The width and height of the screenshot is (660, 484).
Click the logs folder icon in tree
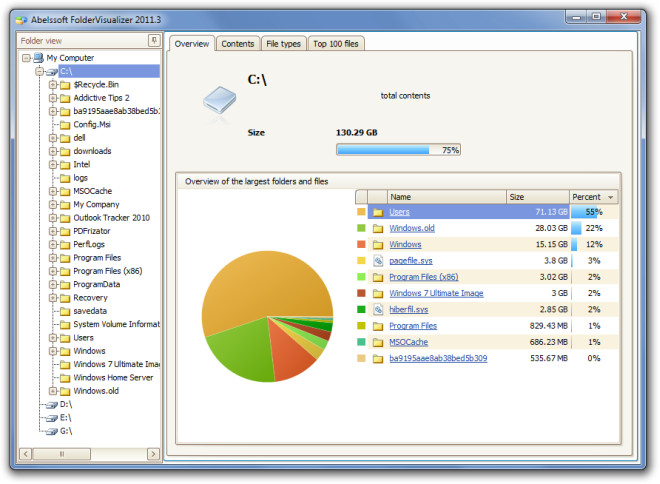click(65, 178)
